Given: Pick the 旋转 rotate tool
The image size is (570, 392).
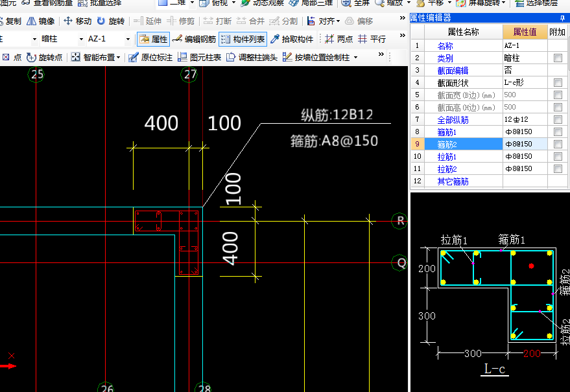Looking at the screenshot, I should pos(111,21).
